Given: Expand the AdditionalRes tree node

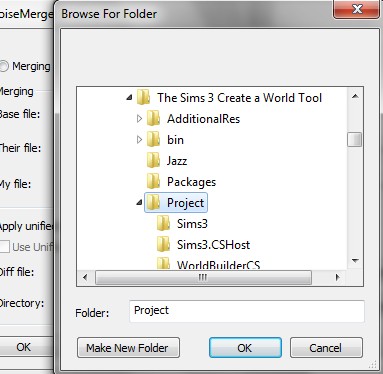Looking at the screenshot, I should [x=140, y=119].
